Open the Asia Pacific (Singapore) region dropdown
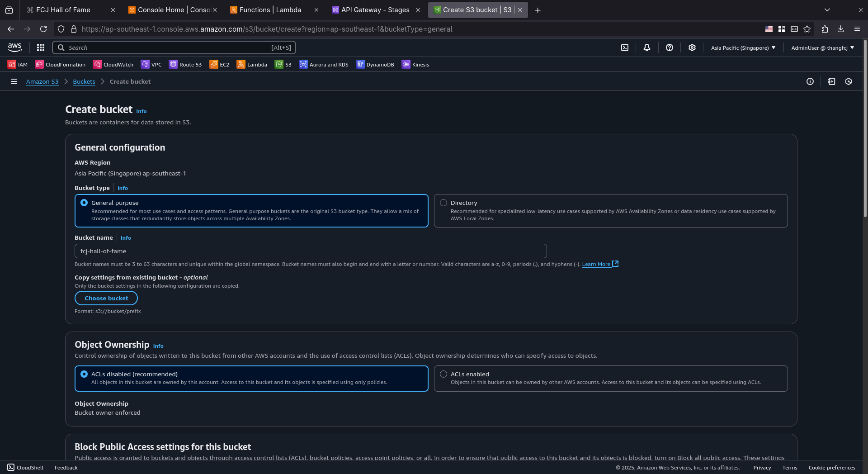Viewport: 868px width, 474px height. (743, 47)
